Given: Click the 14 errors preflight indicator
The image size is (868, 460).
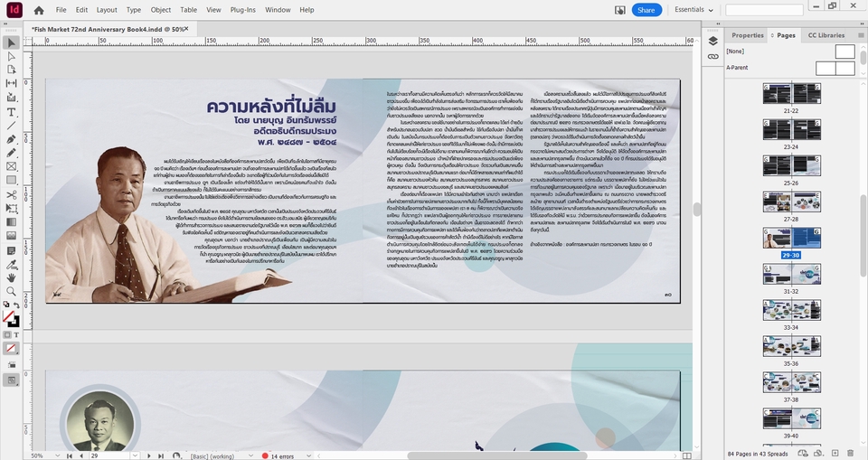Looking at the screenshot, I should tap(278, 455).
